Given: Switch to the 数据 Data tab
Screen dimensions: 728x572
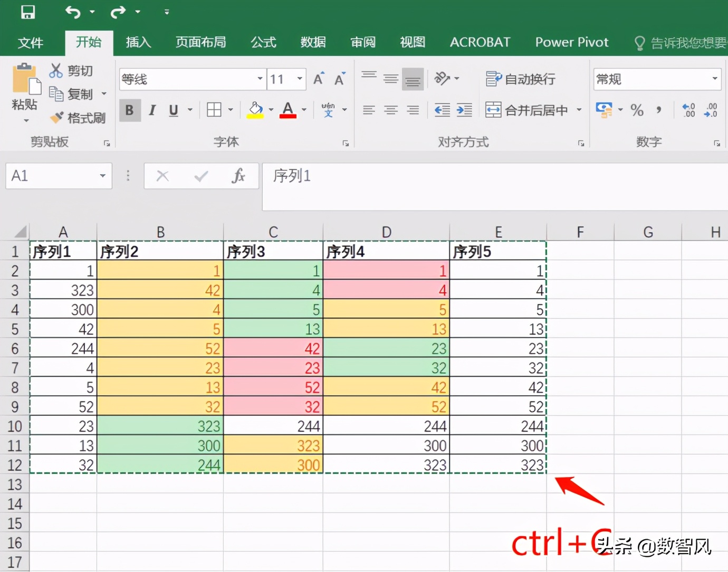Looking at the screenshot, I should pyautogui.click(x=313, y=42).
